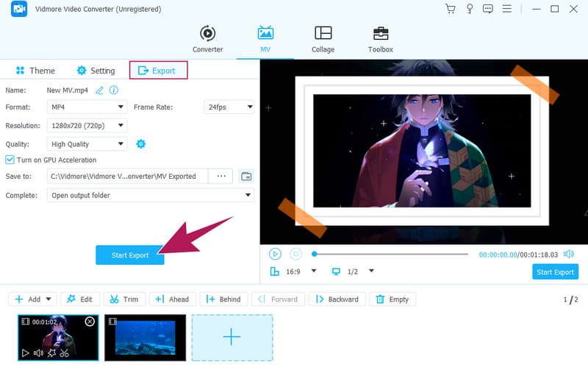Open the Frame Rate dropdown showing 24fps
This screenshot has width=588, height=376.
click(229, 107)
